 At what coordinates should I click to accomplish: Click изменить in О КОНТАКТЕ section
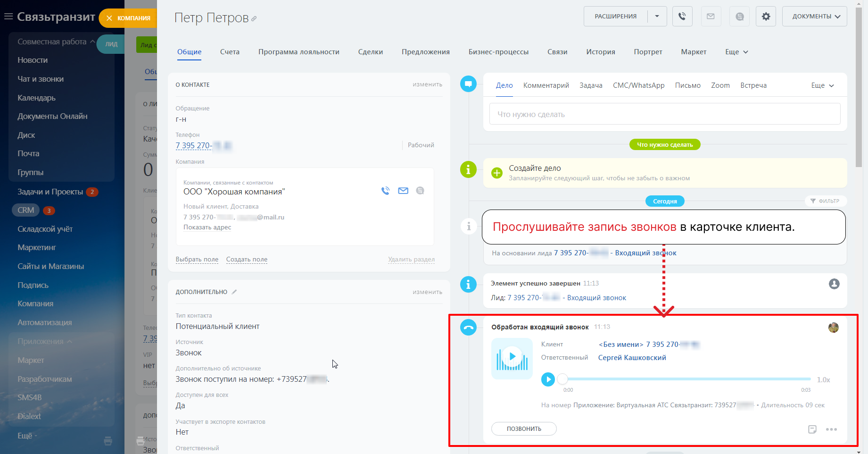(428, 84)
